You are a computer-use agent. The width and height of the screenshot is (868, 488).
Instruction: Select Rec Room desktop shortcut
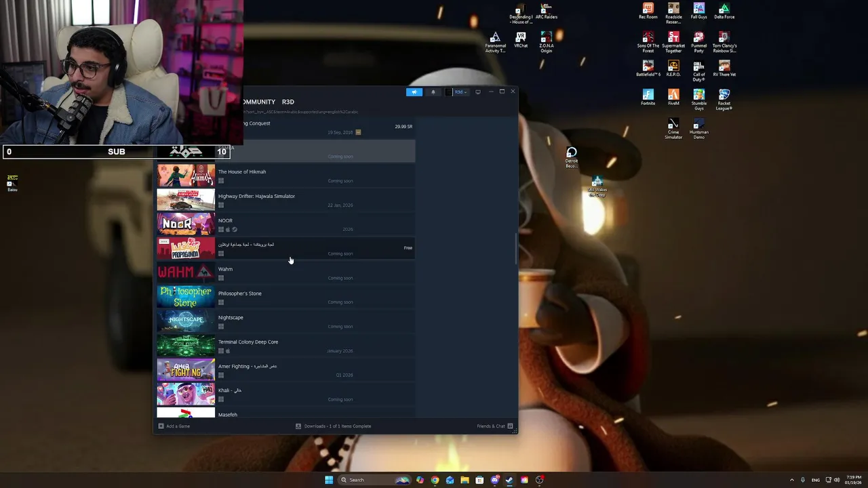648,11
